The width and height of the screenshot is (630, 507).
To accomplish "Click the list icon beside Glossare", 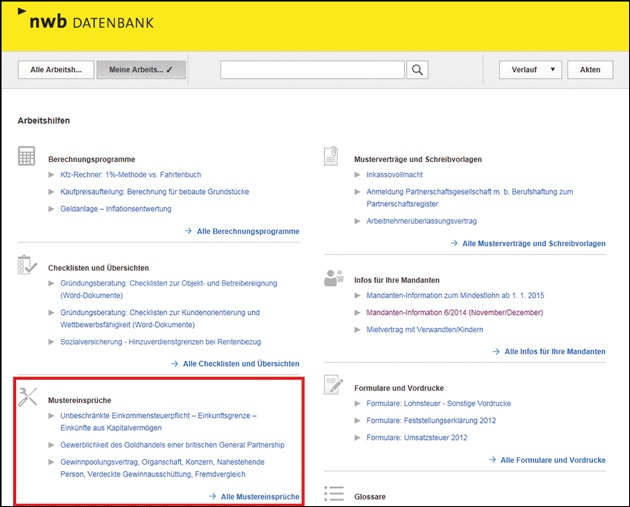I will pos(333,494).
